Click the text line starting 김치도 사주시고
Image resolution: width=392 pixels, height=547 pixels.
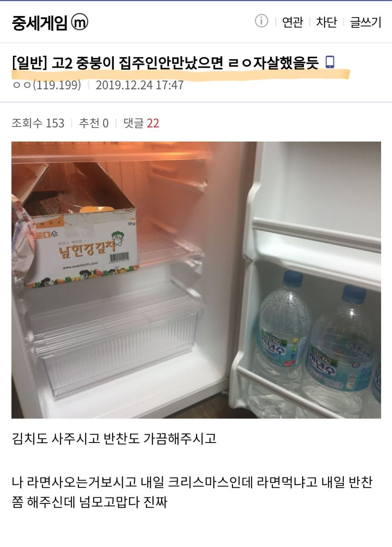[x=114, y=438]
